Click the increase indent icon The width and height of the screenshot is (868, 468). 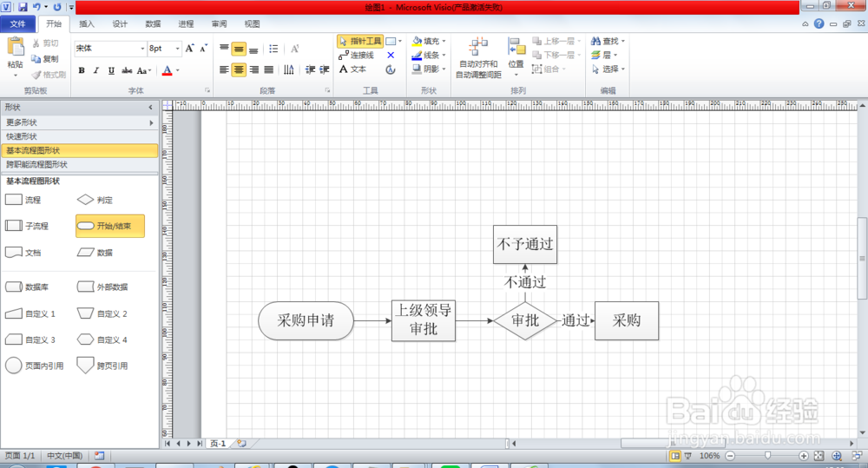[x=325, y=69]
